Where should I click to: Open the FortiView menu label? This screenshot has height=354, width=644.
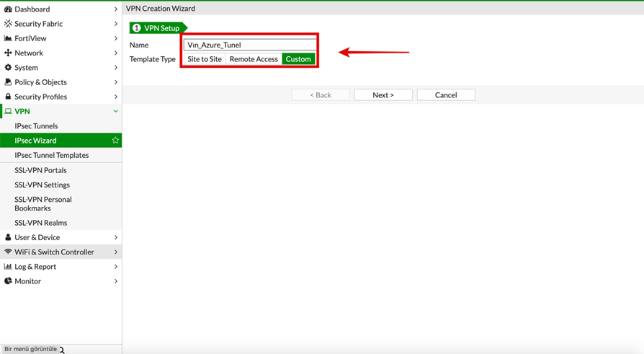pyautogui.click(x=30, y=38)
